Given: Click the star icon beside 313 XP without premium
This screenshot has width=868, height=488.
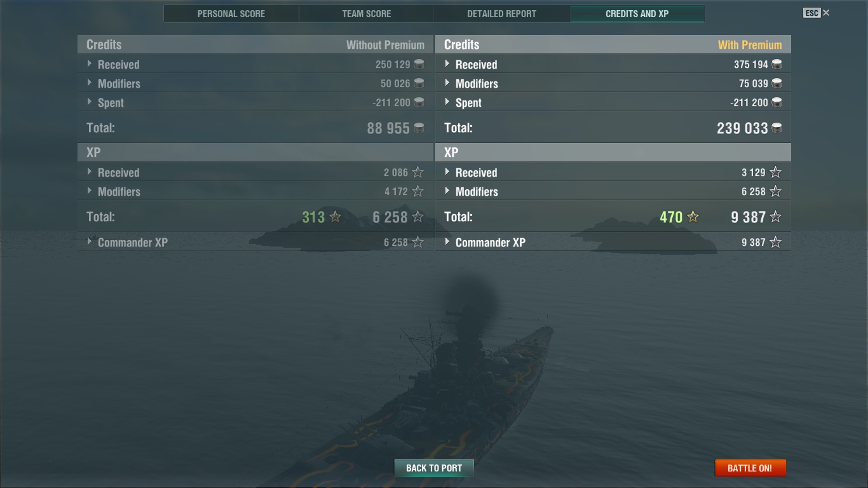Looking at the screenshot, I should click(x=336, y=217).
